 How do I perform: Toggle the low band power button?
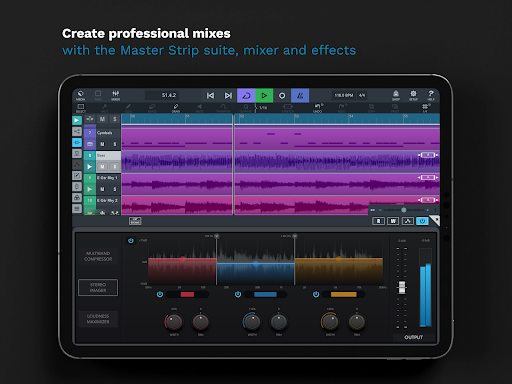point(160,294)
